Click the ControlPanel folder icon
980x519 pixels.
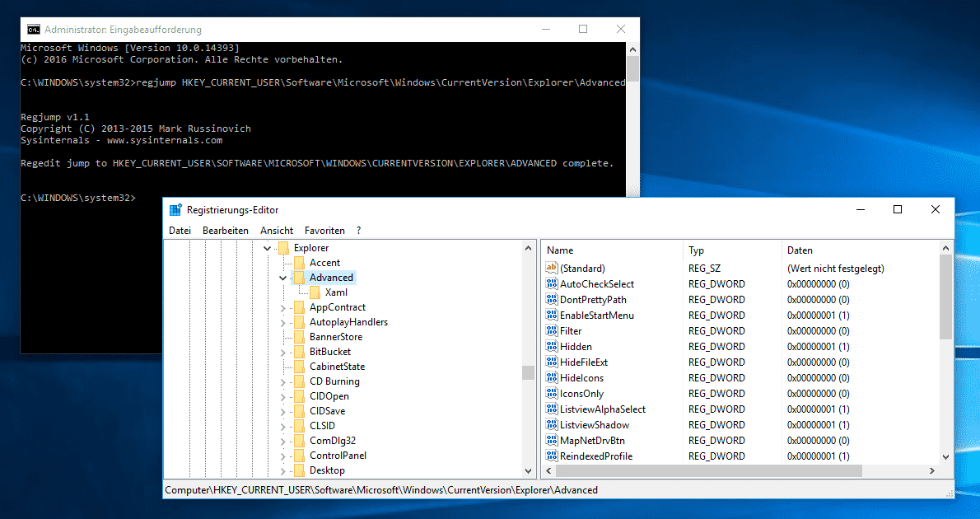[x=299, y=456]
